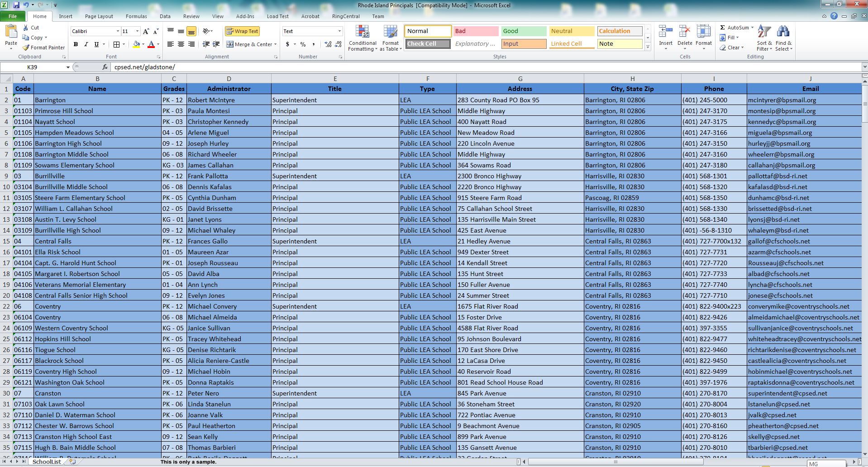Expand the formula bar
This screenshot has width=868, height=467.
pyautogui.click(x=865, y=67)
